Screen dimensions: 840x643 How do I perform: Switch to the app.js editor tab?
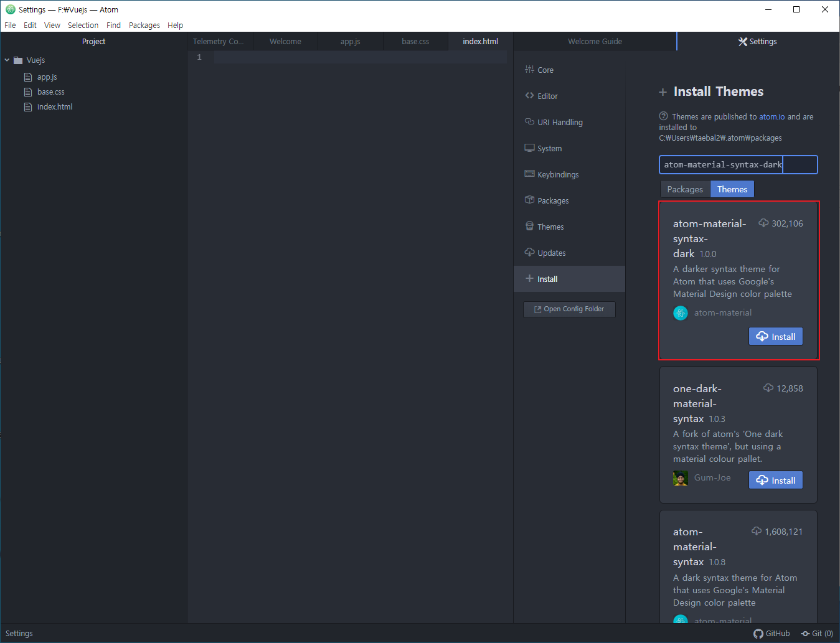click(351, 42)
